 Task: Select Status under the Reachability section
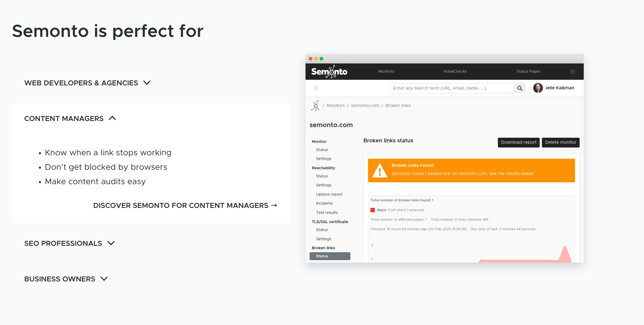coord(322,176)
